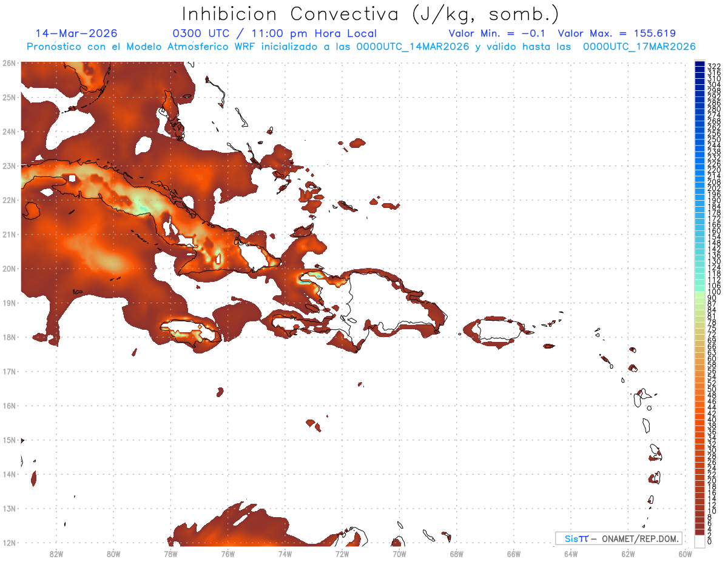Click the '17N' latitude label
Image resolution: width=728 pixels, height=562 pixels.
8,371
